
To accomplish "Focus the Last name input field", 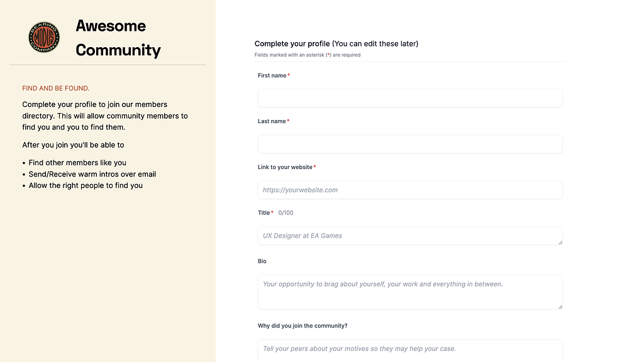I will pos(410,144).
